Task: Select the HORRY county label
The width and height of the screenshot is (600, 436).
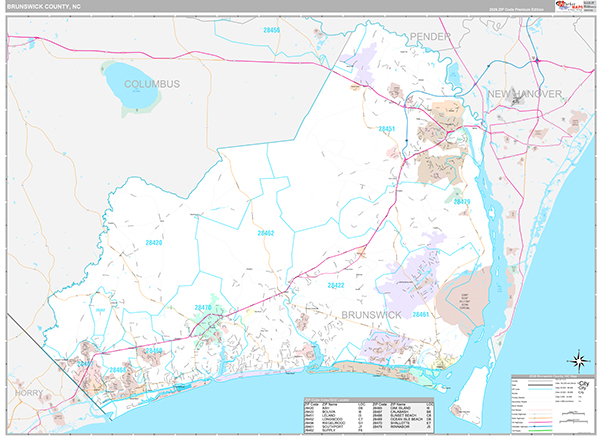Action: 29,394
